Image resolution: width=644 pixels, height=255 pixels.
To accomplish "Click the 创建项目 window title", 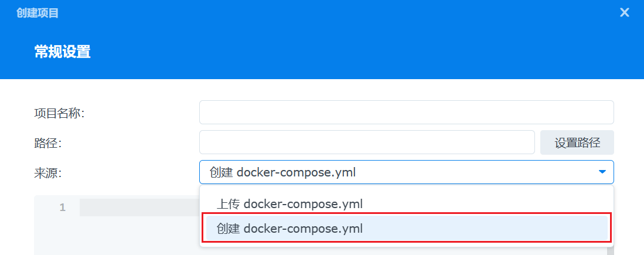I will pyautogui.click(x=38, y=12).
